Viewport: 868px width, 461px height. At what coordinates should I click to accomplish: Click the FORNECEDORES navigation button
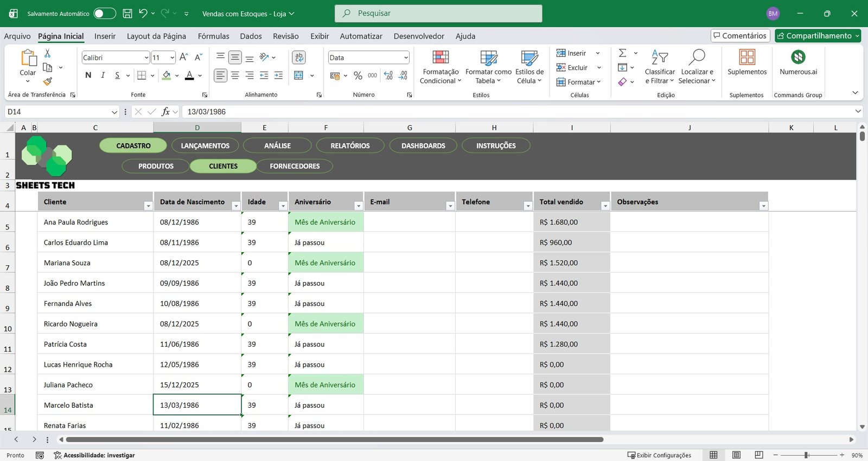click(295, 166)
